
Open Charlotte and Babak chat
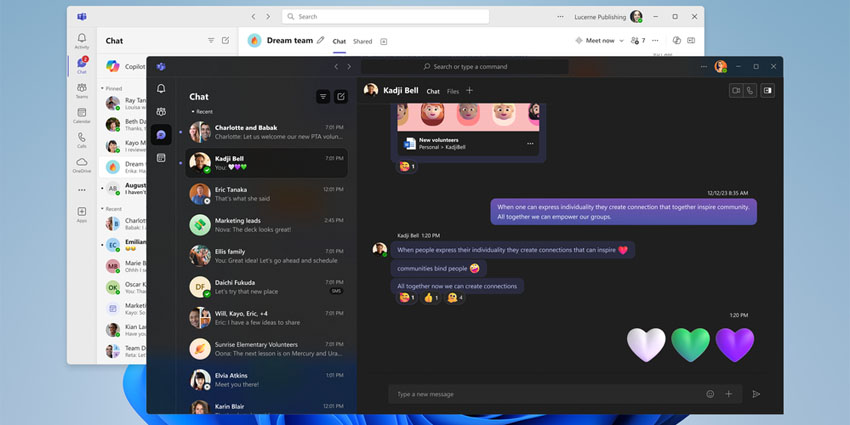[266, 132]
